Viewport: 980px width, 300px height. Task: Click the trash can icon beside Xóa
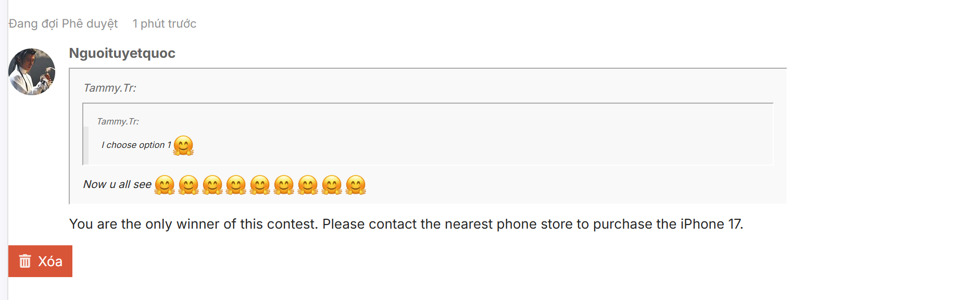pyautogui.click(x=25, y=261)
